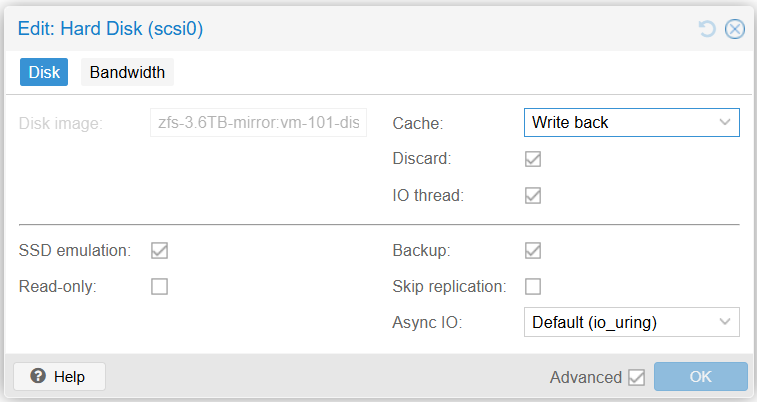757x402 pixels.
Task: Enable Skip replication checkbox
Action: click(533, 287)
